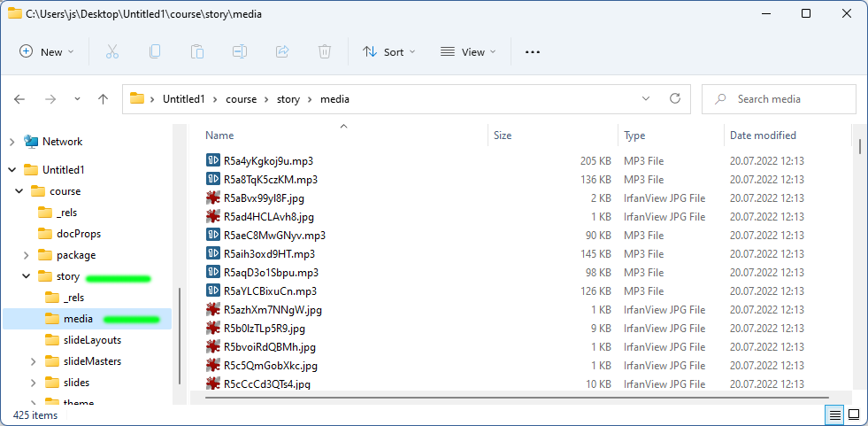This screenshot has width=868, height=426.
Task: Select file R5a4yKgkoj9u.mp3
Action: coord(268,161)
